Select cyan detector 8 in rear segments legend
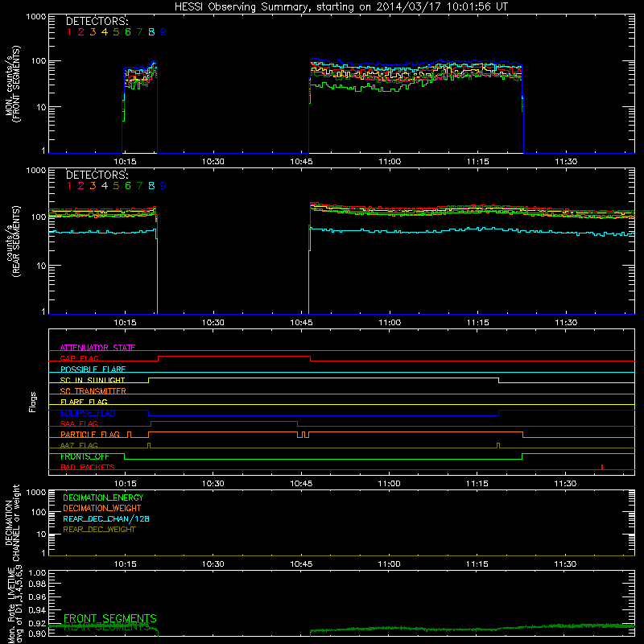644x644 pixels. (151, 186)
